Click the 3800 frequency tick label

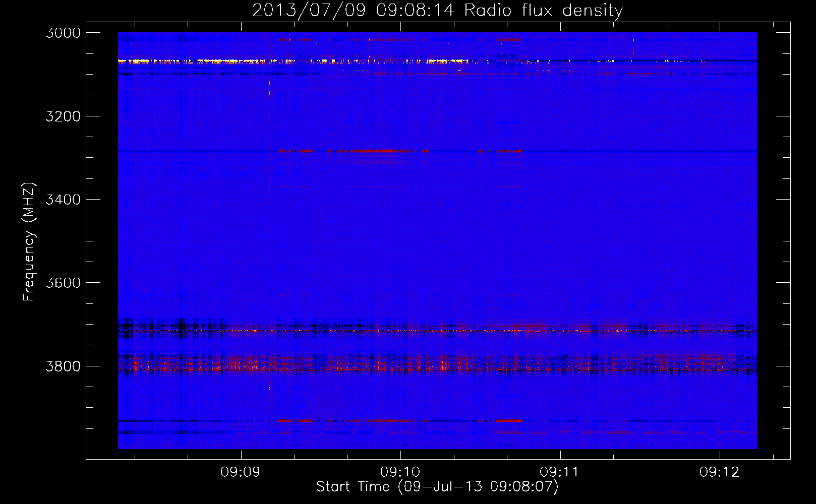63,366
